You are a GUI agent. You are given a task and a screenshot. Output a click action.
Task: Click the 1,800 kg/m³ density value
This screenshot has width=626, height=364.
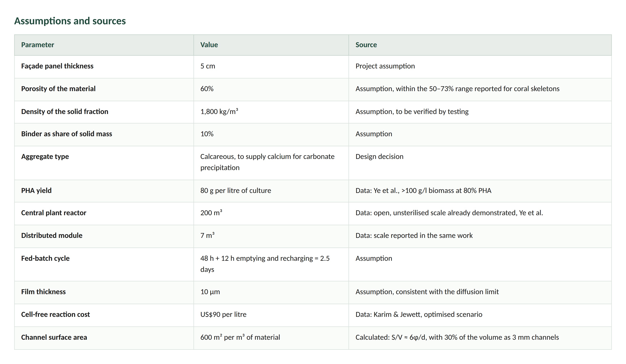(219, 111)
